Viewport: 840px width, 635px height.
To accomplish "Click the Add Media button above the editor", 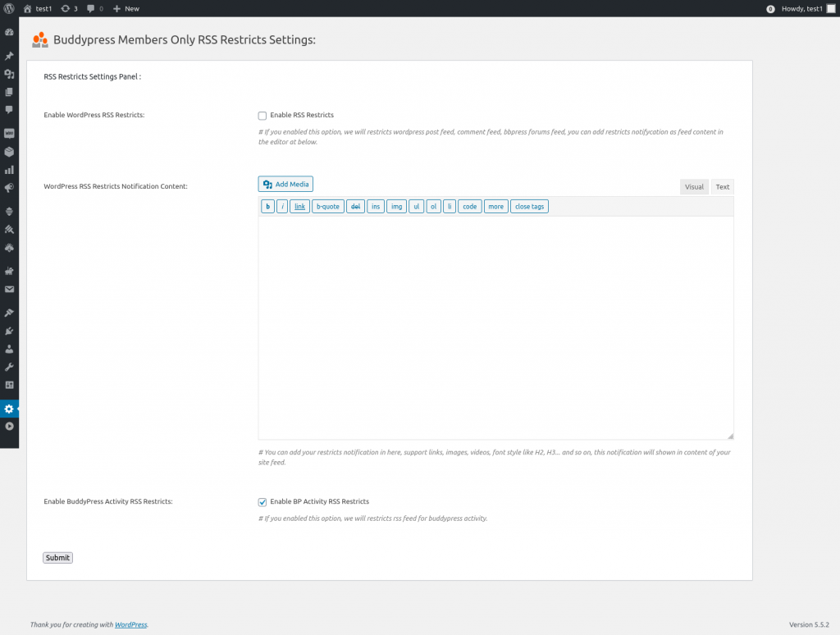I will (285, 184).
